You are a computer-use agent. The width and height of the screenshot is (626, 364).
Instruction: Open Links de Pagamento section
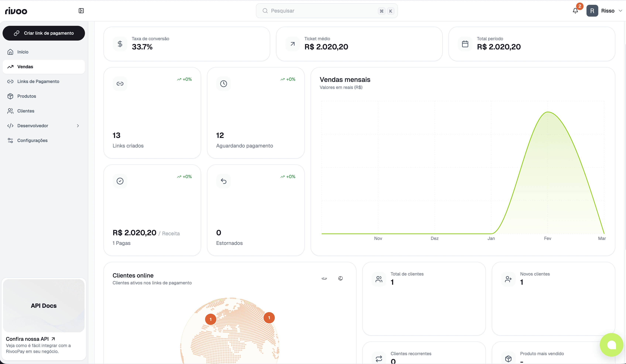click(x=38, y=81)
